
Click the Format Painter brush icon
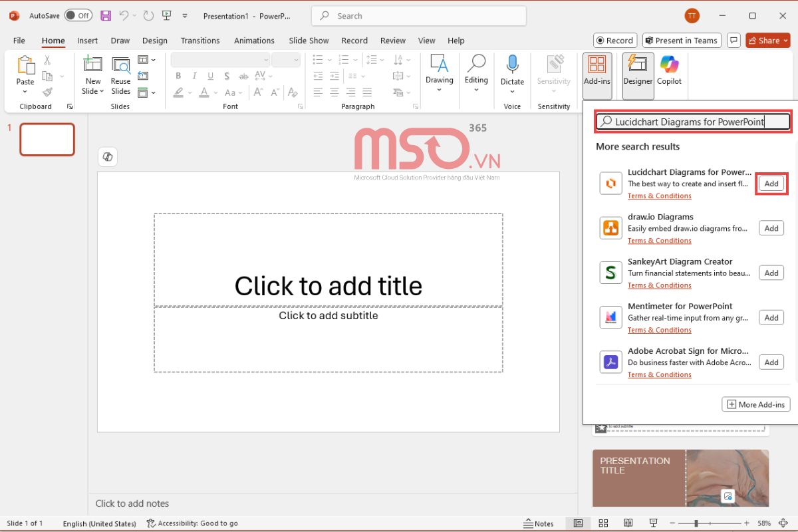point(47,92)
